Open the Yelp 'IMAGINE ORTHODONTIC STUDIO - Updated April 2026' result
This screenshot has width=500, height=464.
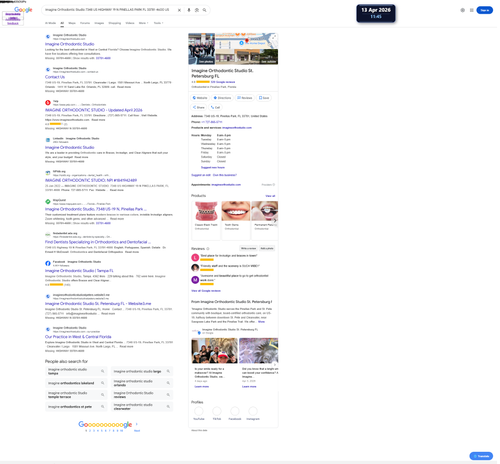pos(94,110)
